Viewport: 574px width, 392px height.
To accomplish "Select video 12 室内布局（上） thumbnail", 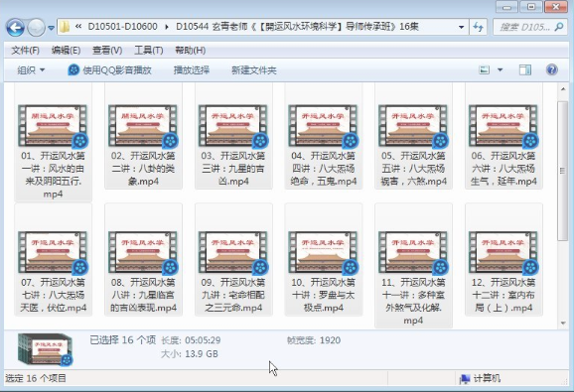I will click(503, 253).
